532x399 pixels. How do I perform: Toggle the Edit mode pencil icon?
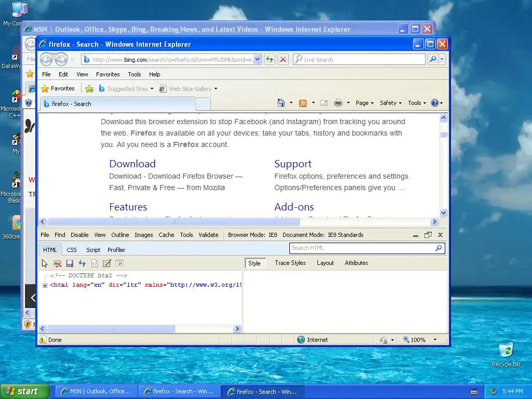[107, 263]
